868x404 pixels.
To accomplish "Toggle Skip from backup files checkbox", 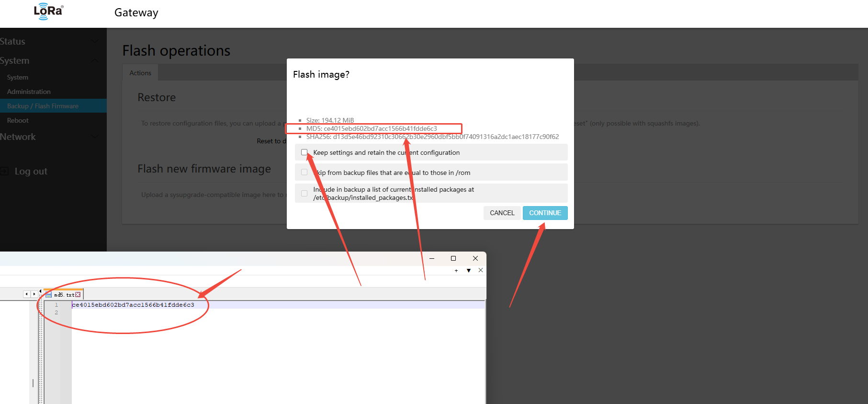I will tap(304, 173).
